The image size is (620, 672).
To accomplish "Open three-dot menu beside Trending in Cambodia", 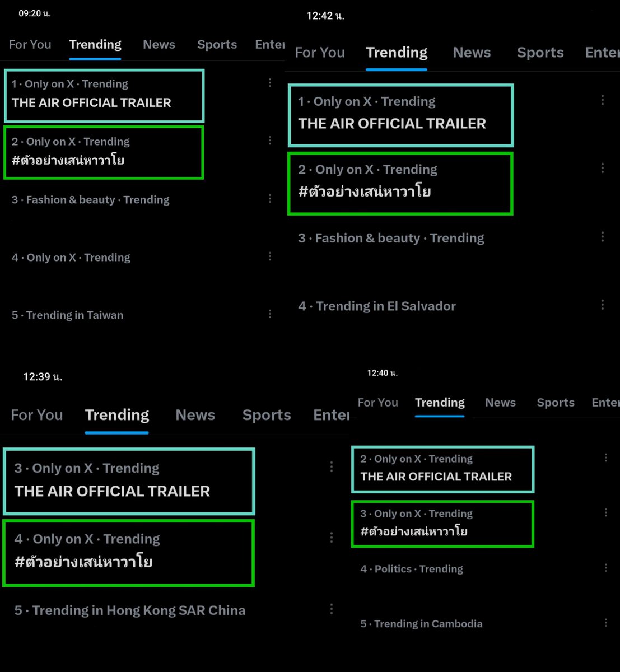I will pyautogui.click(x=606, y=623).
